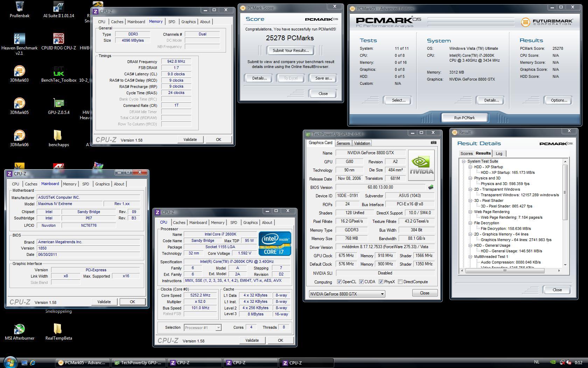
Task: Click the Intel Core i7 logo badge
Action: coord(275,243)
